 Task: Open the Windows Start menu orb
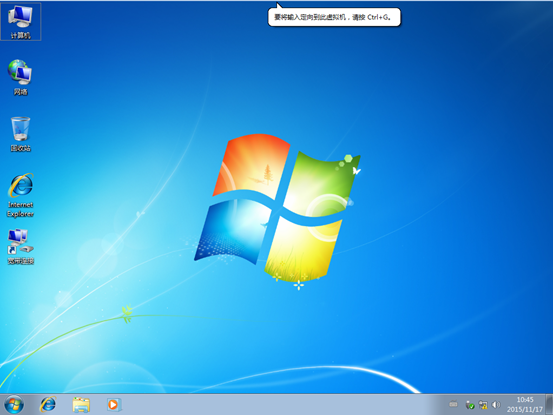click(14, 404)
